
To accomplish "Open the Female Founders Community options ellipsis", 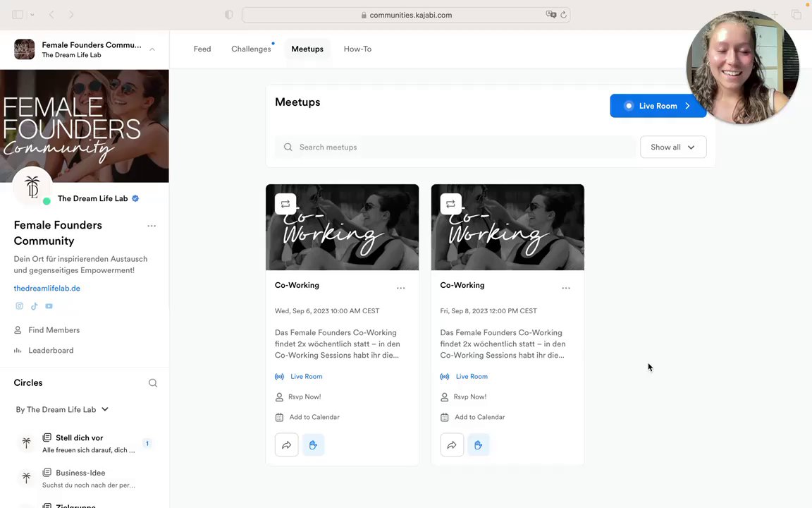I will [152, 226].
